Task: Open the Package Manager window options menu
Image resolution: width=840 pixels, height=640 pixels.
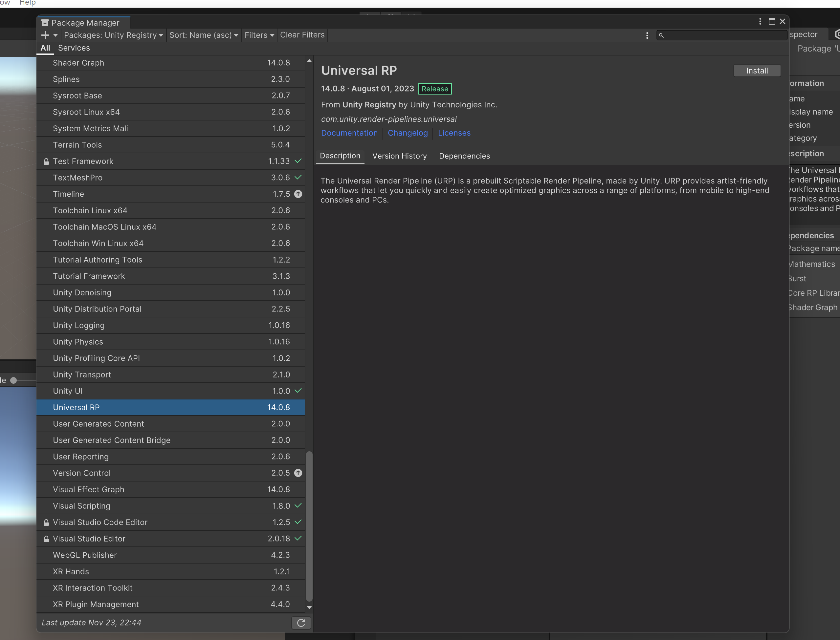Action: (x=760, y=22)
